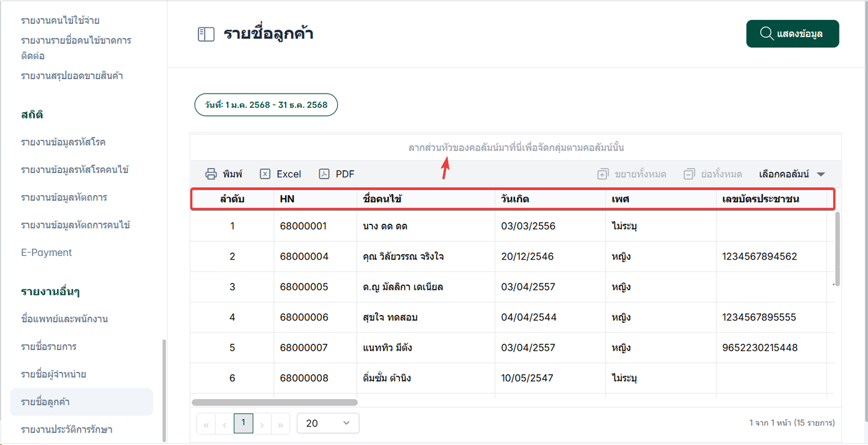
Task: Open the page size dropdown showing 20
Action: tap(328, 423)
